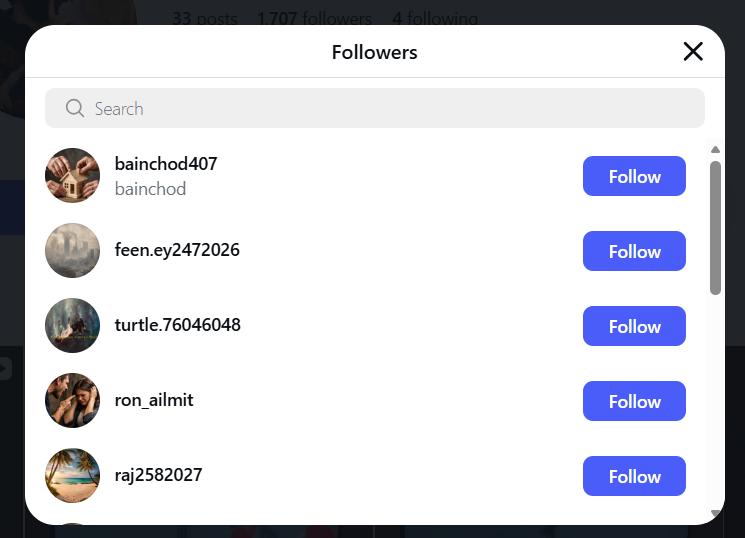Open ron_ailmit's profile picture
This screenshot has height=538, width=745.
pos(72,401)
